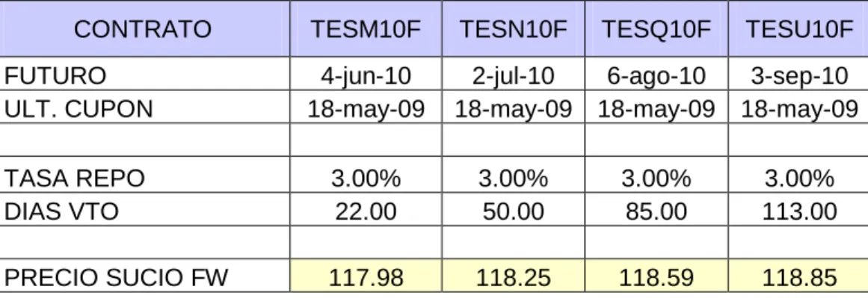Select the 4-jun-10 date cell
This screenshot has width=868, height=298.
click(x=366, y=74)
